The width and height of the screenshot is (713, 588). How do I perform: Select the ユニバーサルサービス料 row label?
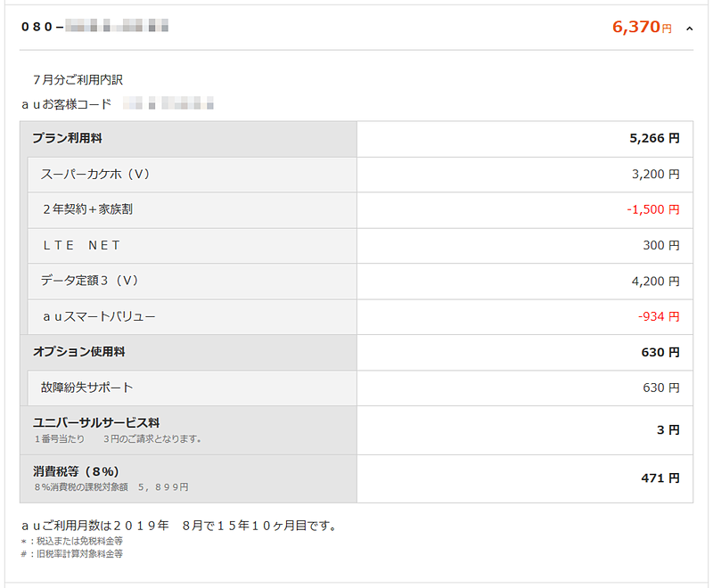(96, 422)
